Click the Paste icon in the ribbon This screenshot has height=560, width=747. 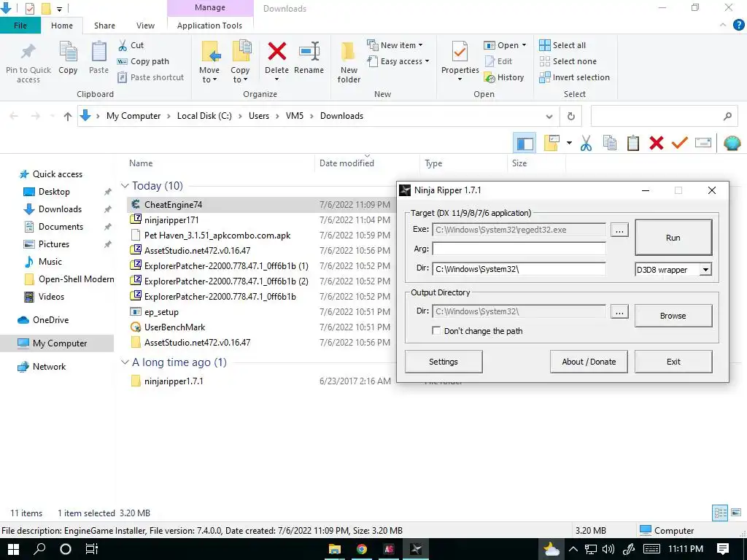(98, 52)
